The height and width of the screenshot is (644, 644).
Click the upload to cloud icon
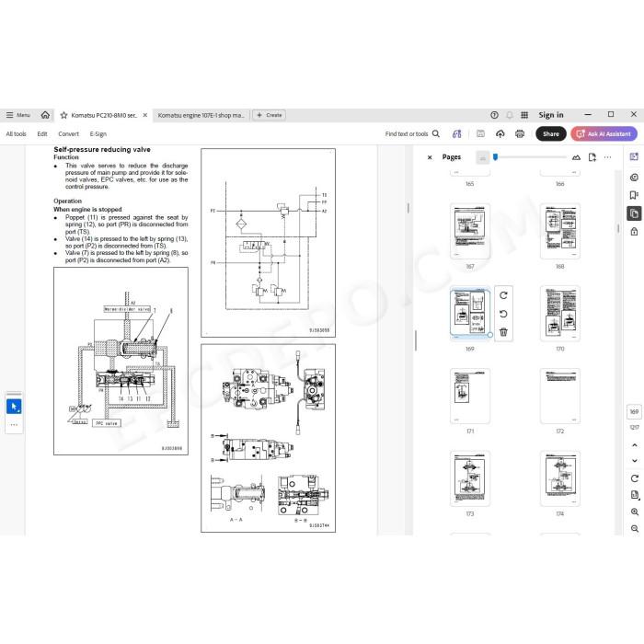[x=500, y=134]
